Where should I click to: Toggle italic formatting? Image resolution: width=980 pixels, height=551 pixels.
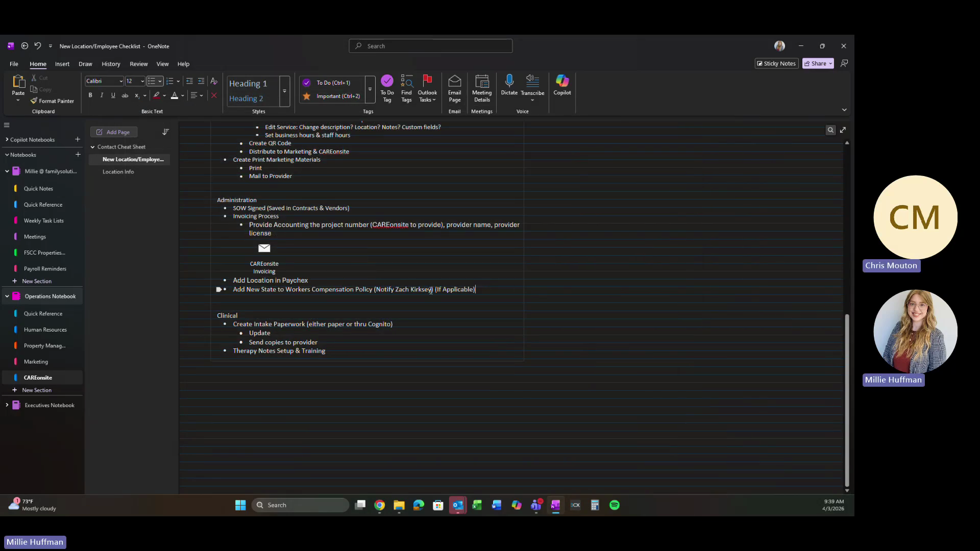[x=102, y=95]
